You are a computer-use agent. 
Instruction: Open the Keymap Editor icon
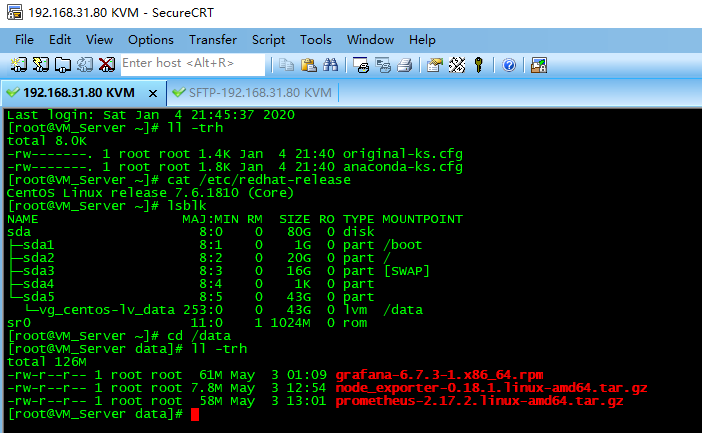[457, 65]
